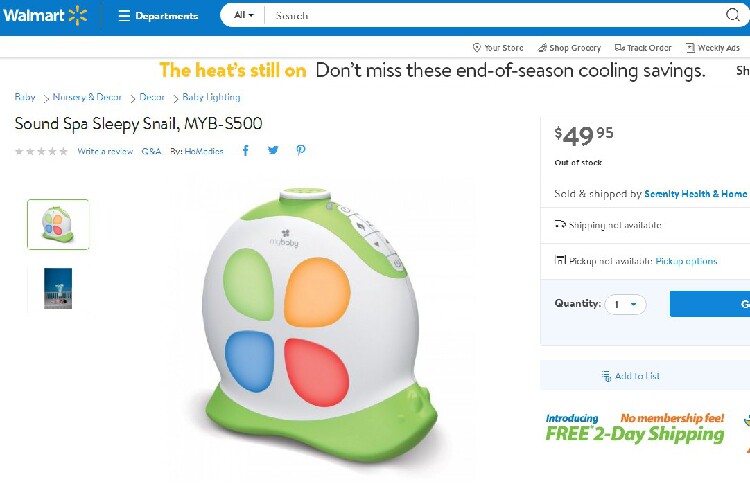Expand the All search category dropdown
The image size is (750, 486).
(x=243, y=16)
